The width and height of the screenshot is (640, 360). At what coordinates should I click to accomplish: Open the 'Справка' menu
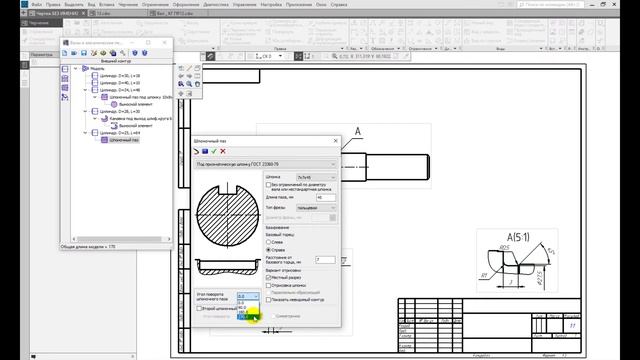pyautogui.click(x=339, y=4)
